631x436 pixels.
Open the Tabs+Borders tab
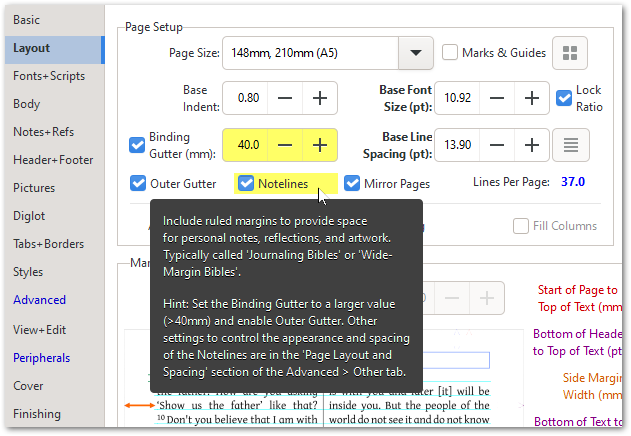[x=54, y=244]
